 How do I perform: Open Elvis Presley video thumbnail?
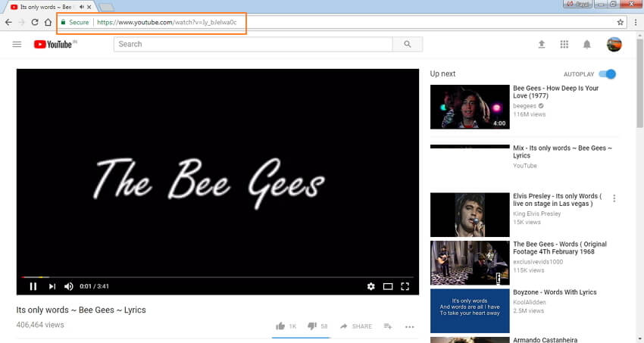coord(470,215)
